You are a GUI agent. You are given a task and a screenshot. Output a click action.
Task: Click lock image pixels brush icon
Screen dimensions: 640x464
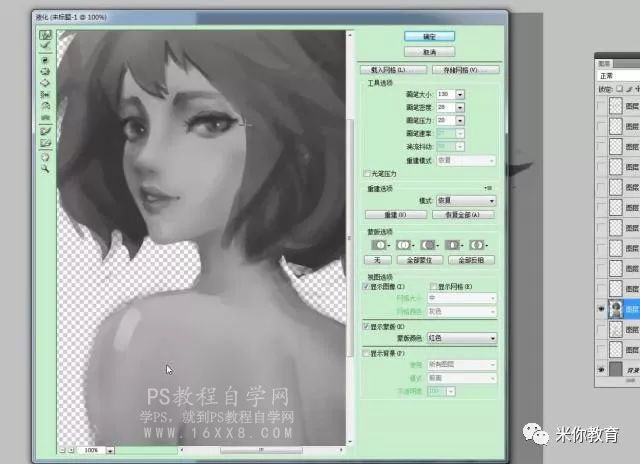629,89
